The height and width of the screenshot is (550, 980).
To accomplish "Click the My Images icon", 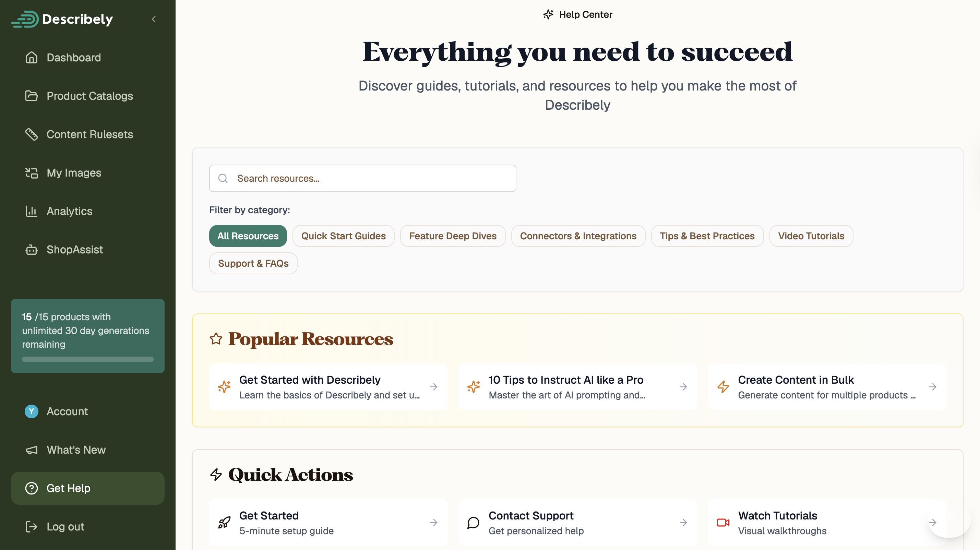I will point(31,173).
